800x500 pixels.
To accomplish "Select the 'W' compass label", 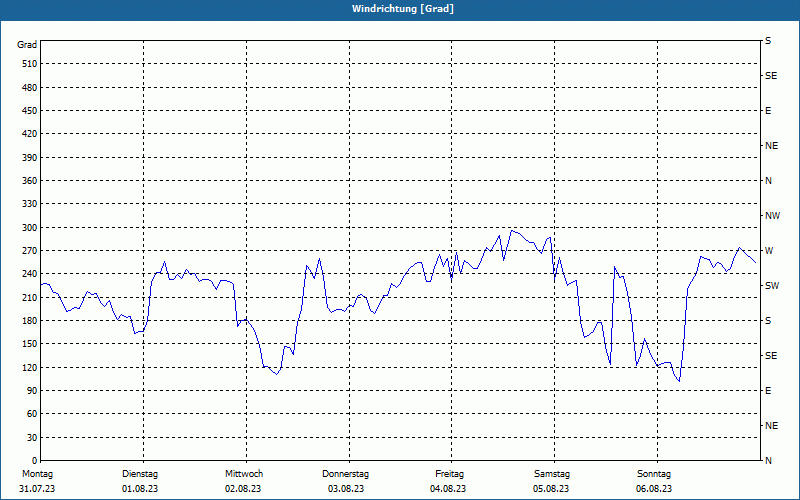I will (x=769, y=251).
